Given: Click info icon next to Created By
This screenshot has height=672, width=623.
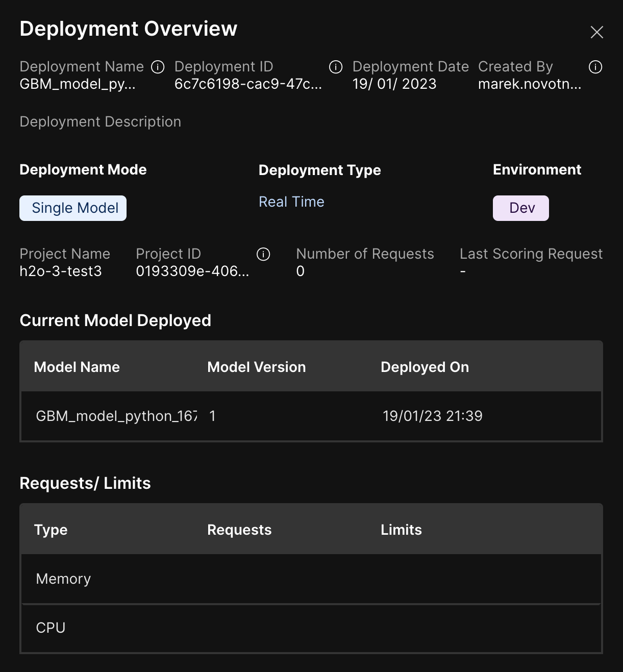Looking at the screenshot, I should [595, 67].
